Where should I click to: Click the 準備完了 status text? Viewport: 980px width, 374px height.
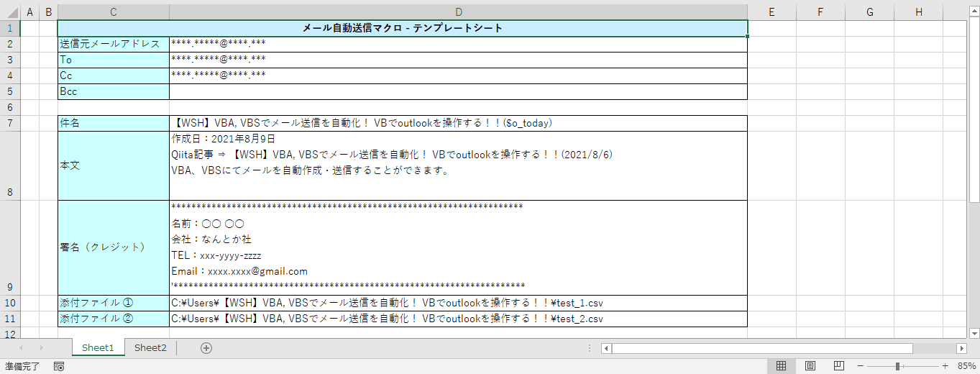[22, 366]
